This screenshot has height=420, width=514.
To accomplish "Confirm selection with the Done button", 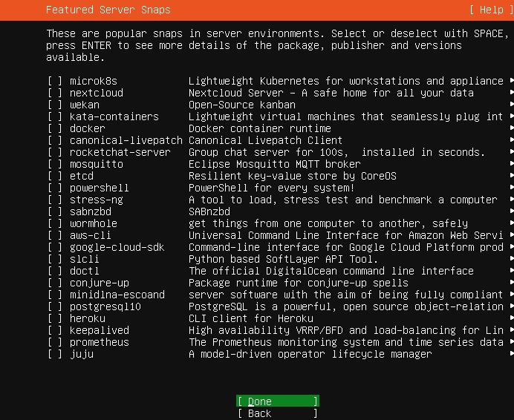I will 278,401.
